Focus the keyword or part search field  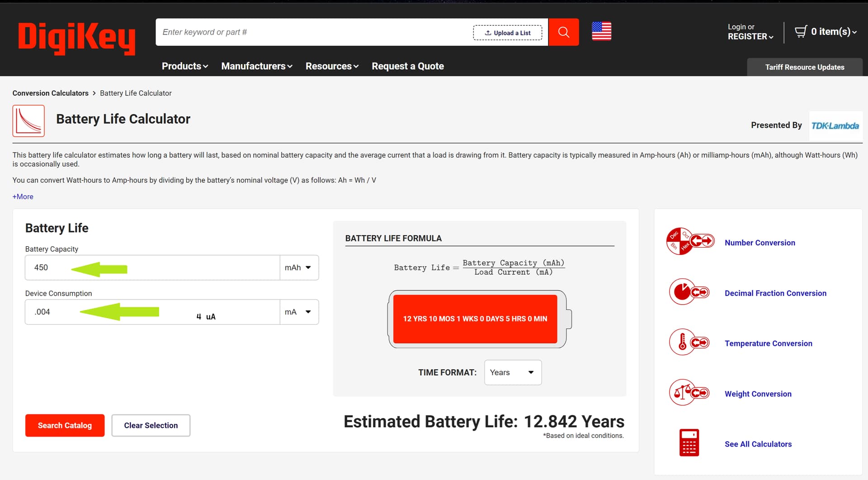pos(314,32)
